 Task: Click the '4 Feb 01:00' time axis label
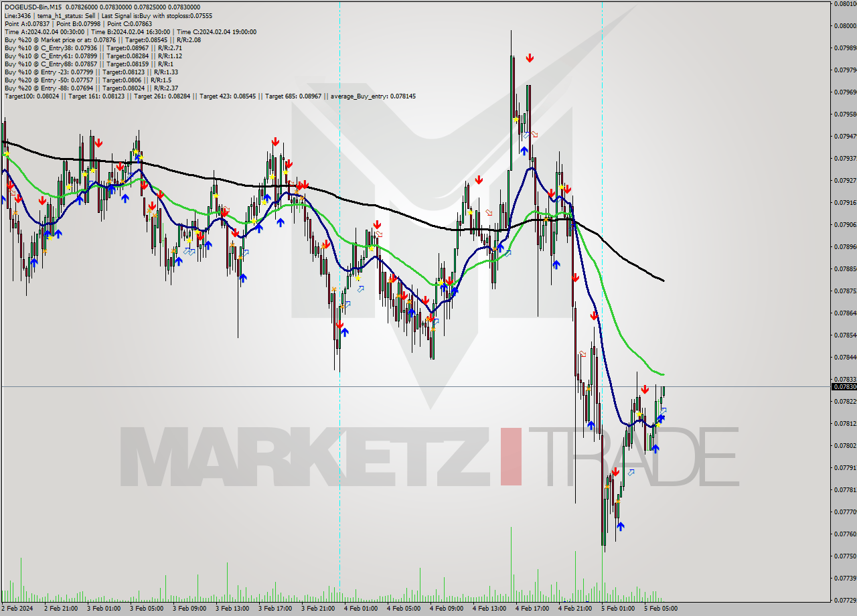[360, 609]
